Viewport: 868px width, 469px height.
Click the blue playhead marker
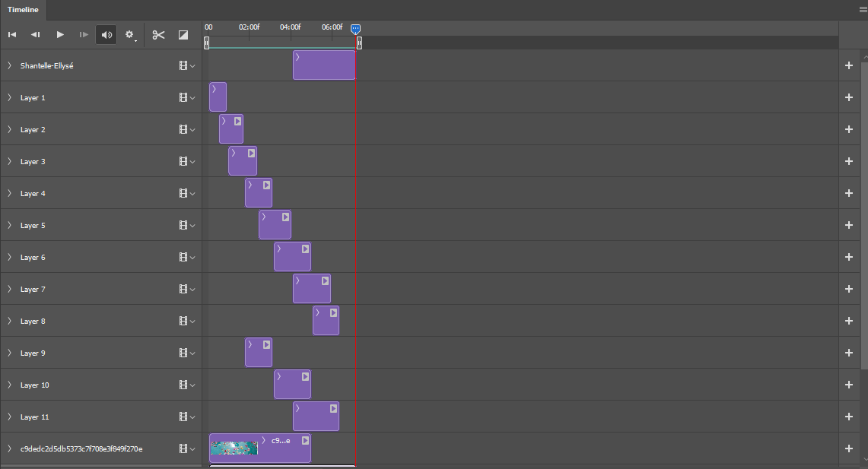355,28
